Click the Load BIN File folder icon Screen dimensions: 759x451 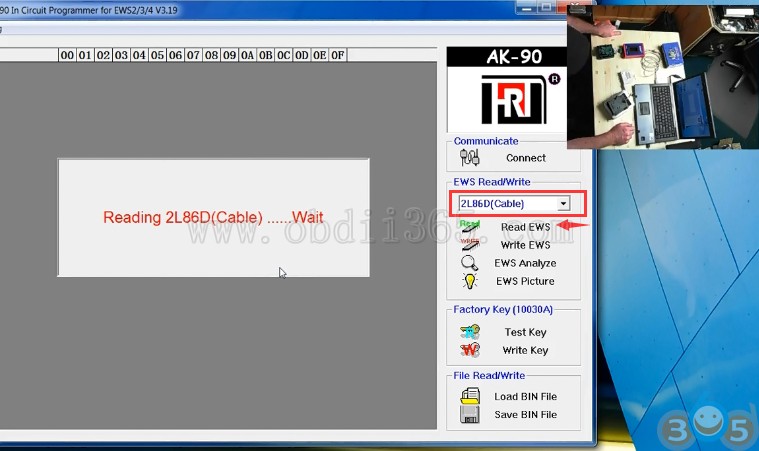tap(470, 396)
